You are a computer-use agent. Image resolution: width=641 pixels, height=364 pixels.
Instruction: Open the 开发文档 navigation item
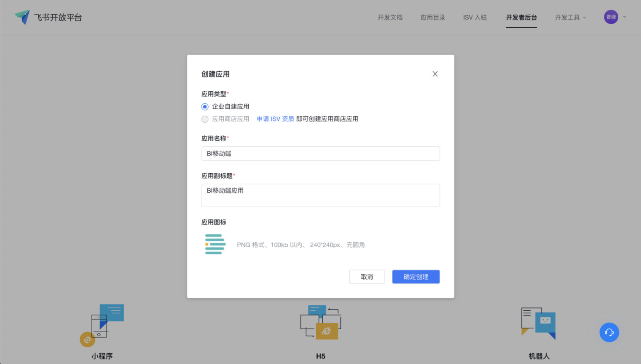[x=390, y=18]
